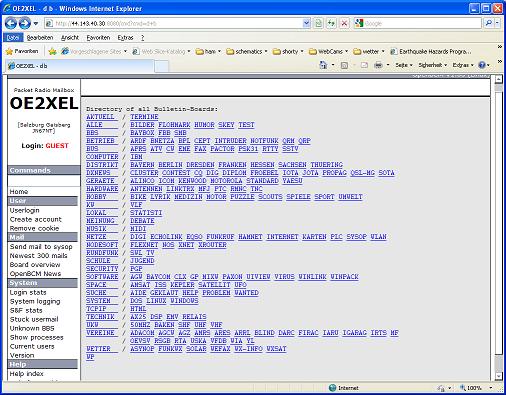Open the ? help menu
The image size is (506, 395).
click(x=143, y=38)
